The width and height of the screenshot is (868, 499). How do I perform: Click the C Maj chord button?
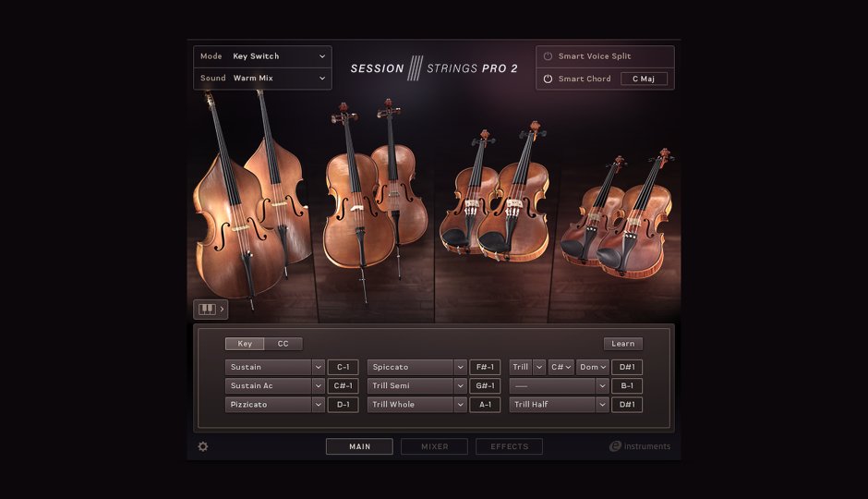(x=644, y=79)
